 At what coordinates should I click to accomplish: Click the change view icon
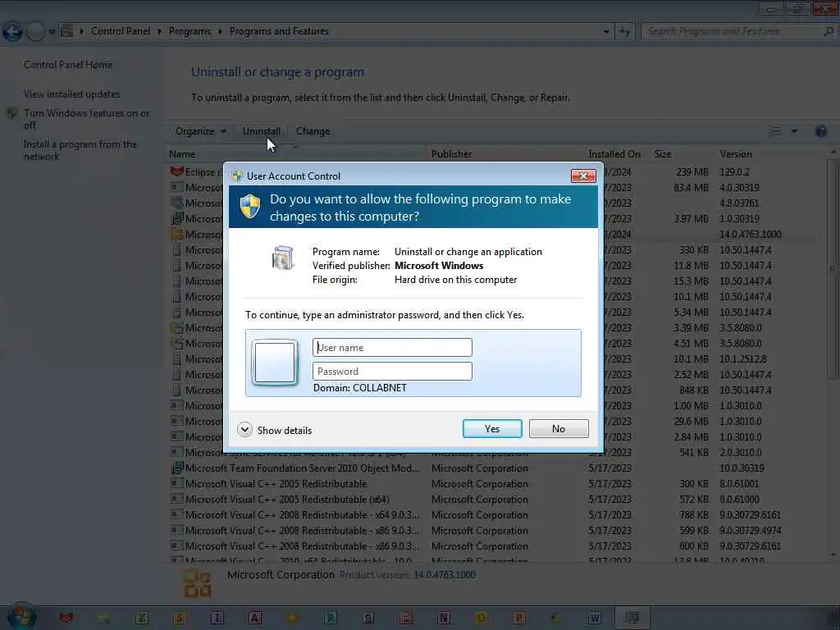(x=775, y=131)
